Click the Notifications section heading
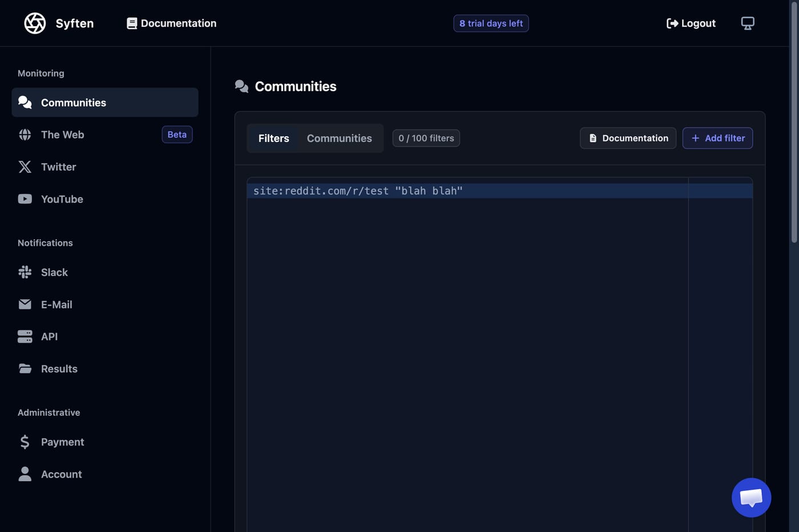The image size is (799, 532). coord(45,243)
